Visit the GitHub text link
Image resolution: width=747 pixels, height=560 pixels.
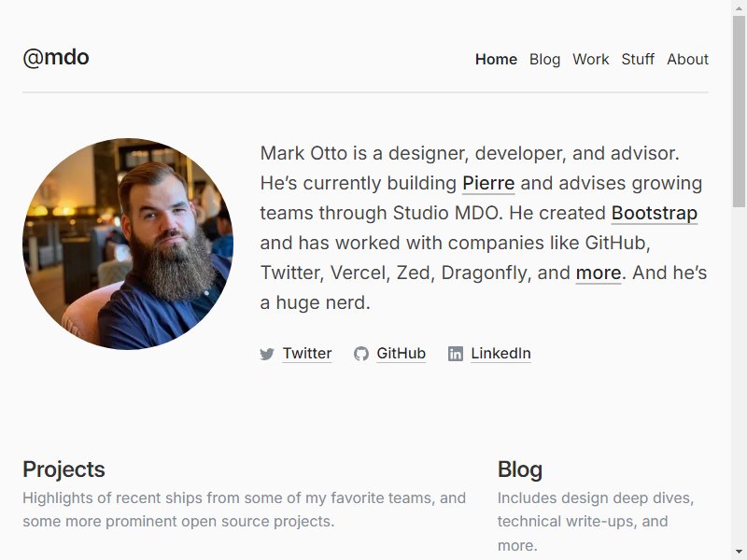pyautogui.click(x=402, y=354)
